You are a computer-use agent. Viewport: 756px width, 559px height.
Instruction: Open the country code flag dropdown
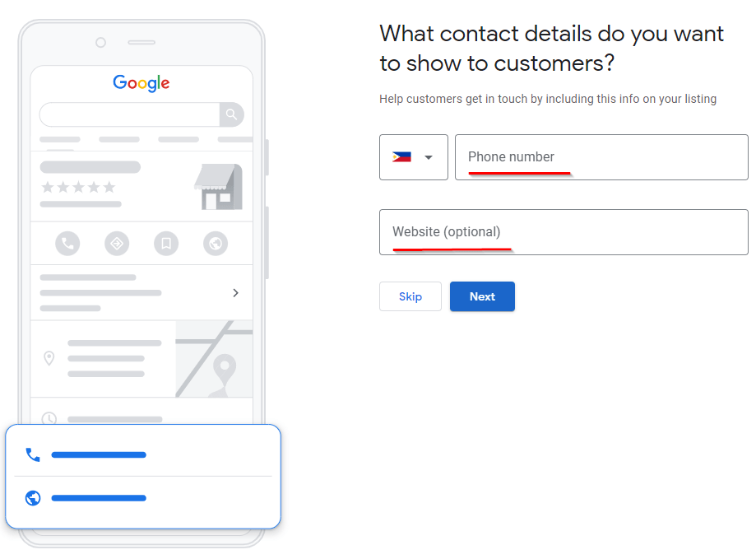[414, 157]
